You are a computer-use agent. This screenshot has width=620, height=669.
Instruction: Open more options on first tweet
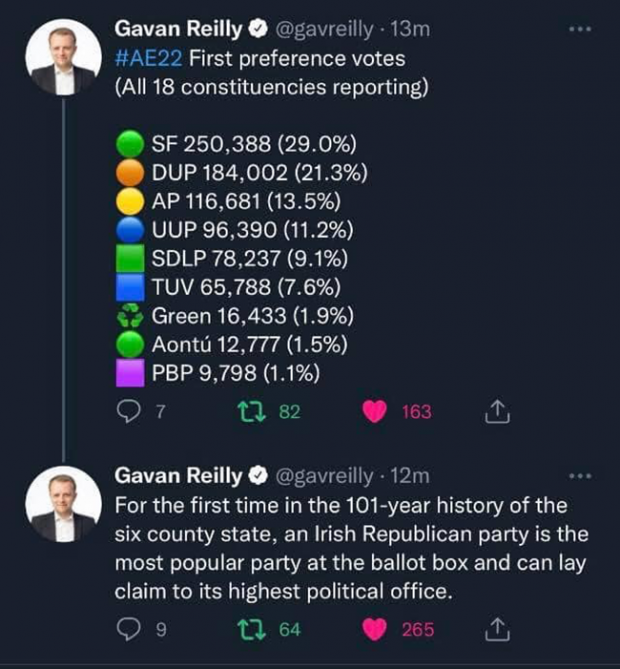(x=580, y=29)
